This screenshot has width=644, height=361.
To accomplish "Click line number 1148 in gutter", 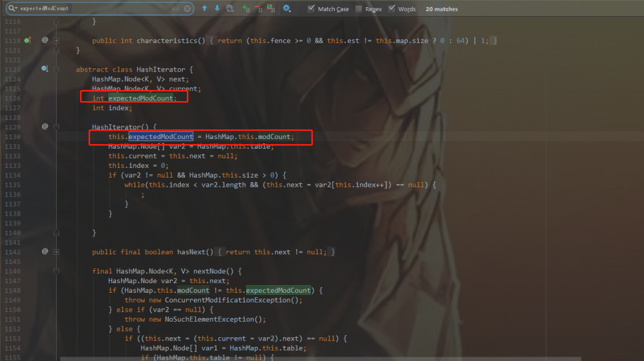I will (x=13, y=290).
